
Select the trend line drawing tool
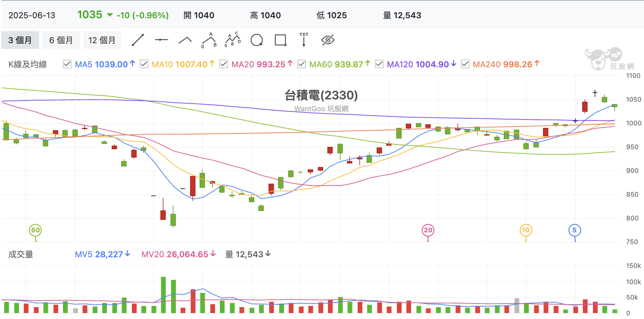138,40
